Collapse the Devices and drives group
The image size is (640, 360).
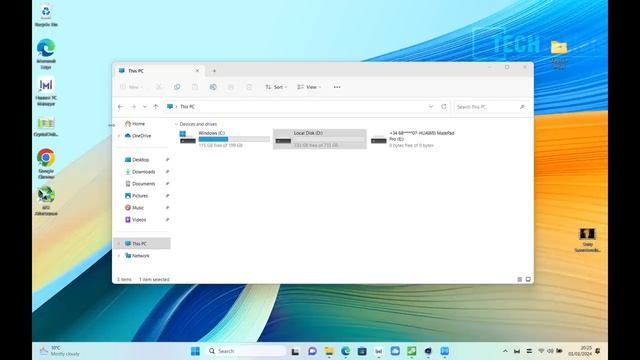176,124
